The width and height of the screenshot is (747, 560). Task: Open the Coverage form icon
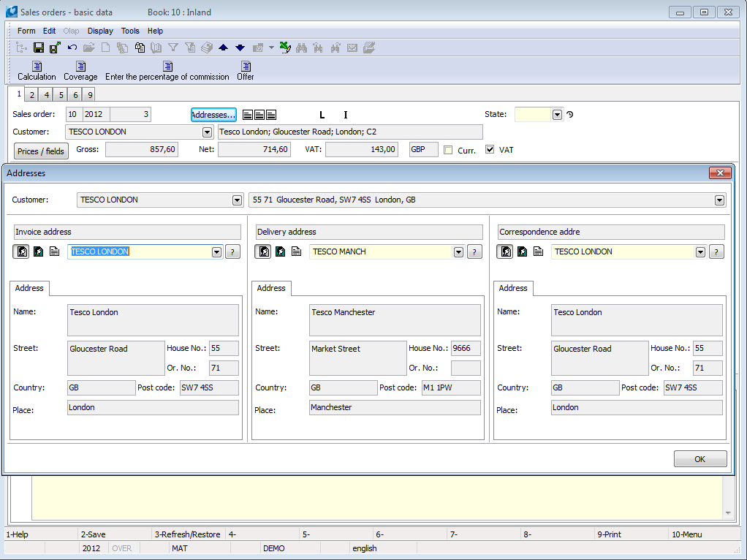pos(80,71)
